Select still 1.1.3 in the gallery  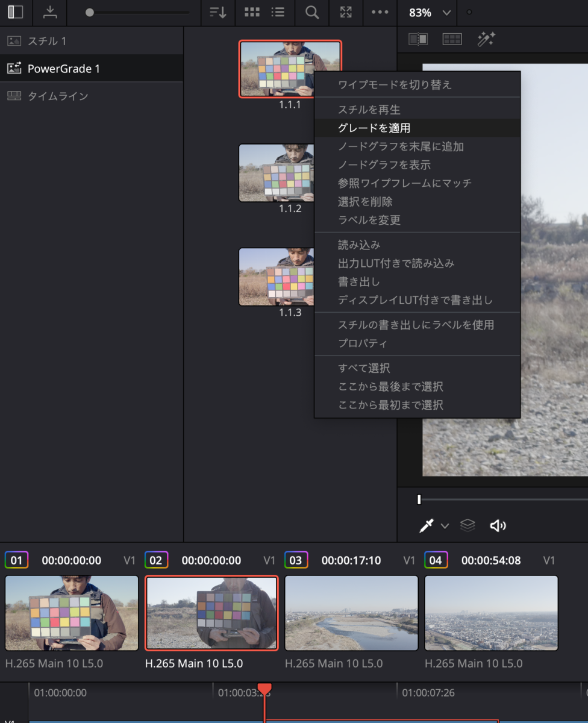(277, 277)
